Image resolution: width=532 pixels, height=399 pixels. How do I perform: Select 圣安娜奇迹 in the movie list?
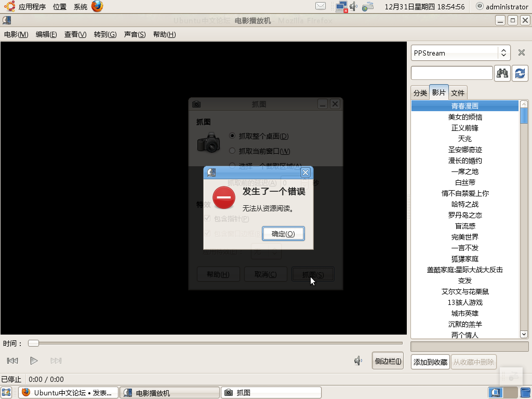click(x=465, y=150)
